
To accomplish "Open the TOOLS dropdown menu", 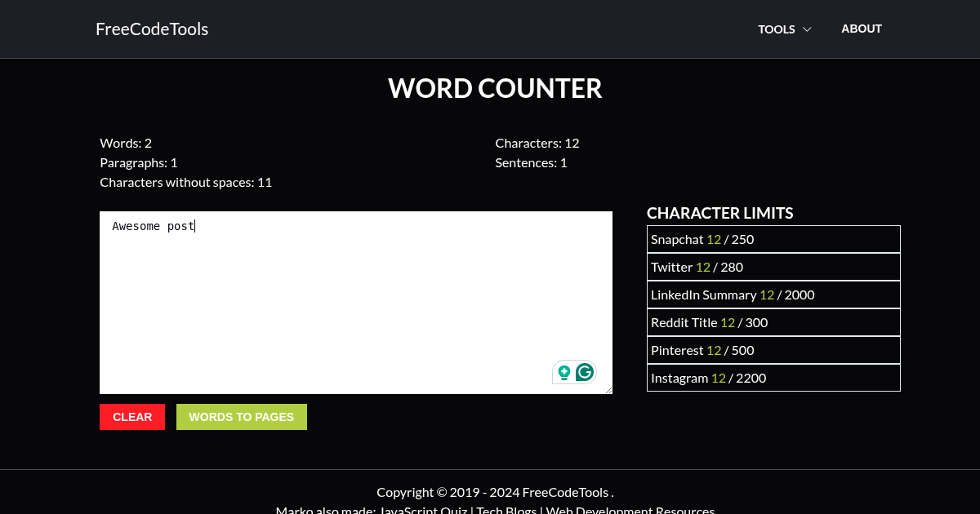I will (776, 29).
